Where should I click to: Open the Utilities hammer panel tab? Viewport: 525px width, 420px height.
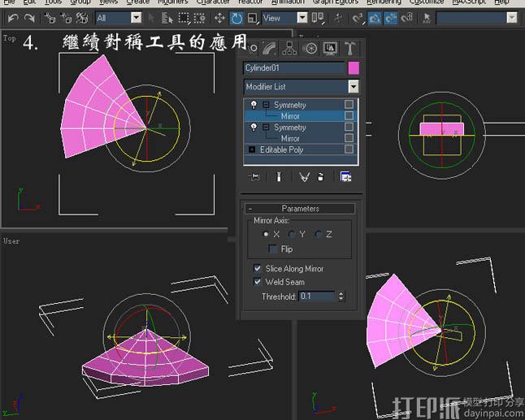click(x=350, y=49)
